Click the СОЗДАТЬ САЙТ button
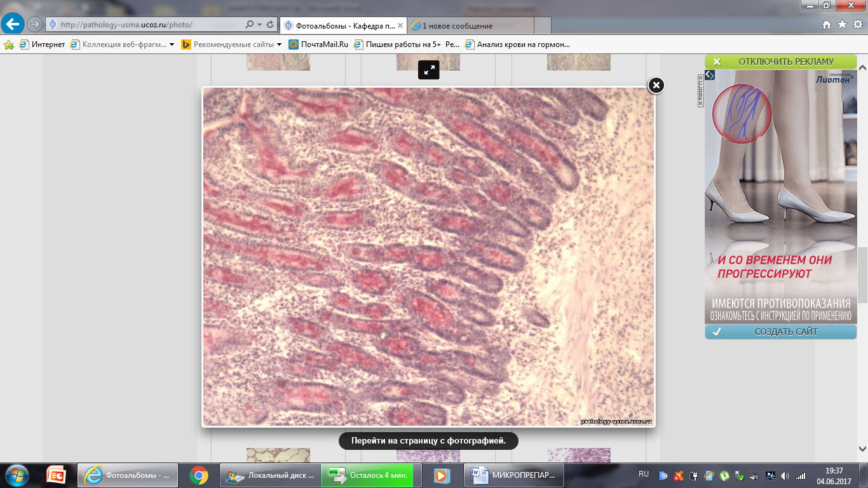The height and width of the screenshot is (488, 868). tap(780, 332)
